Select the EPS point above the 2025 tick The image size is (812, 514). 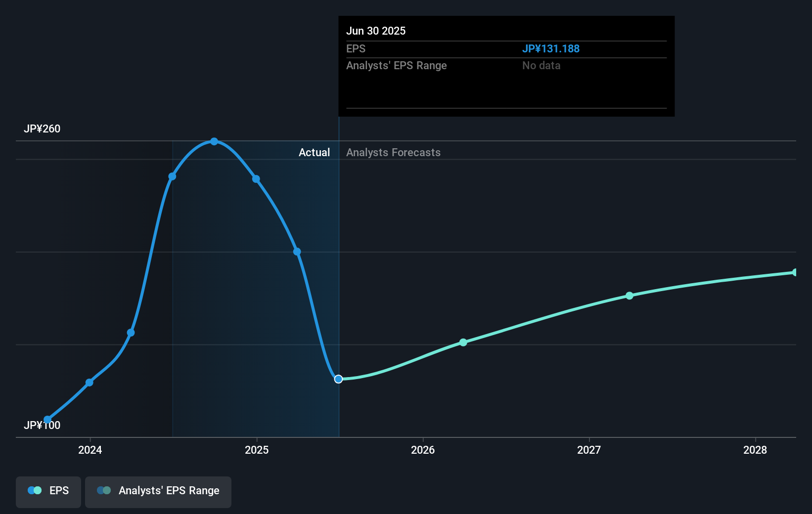pos(256,179)
